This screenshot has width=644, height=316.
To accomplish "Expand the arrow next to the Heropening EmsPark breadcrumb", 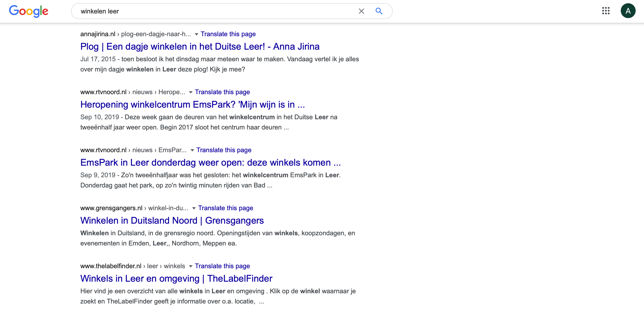I will point(191,92).
